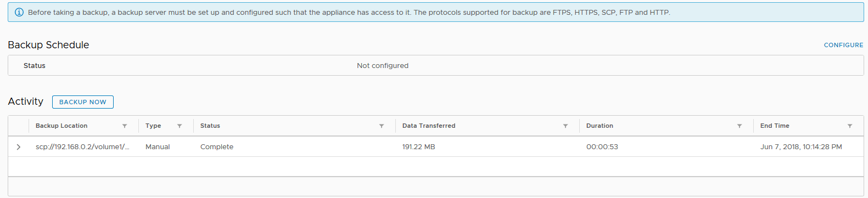
Task: Sort by the Type column header
Action: [153, 126]
